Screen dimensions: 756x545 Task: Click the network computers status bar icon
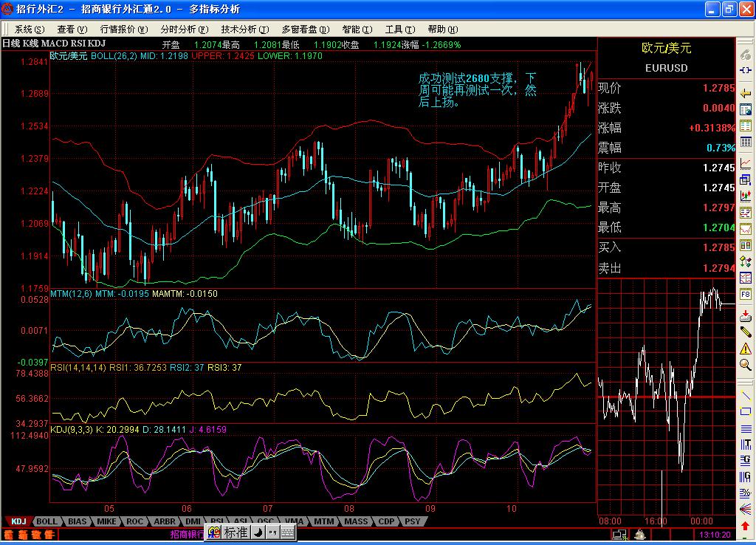[x=619, y=535]
